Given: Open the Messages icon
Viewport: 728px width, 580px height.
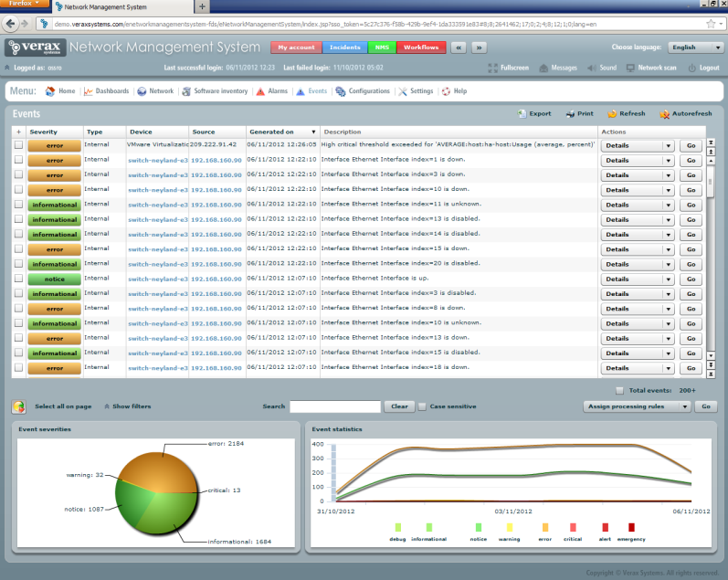Looking at the screenshot, I should click(543, 68).
